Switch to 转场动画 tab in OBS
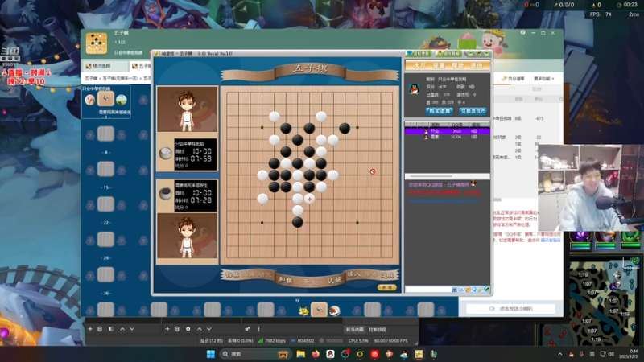This screenshot has width=644, height=362. [x=354, y=330]
